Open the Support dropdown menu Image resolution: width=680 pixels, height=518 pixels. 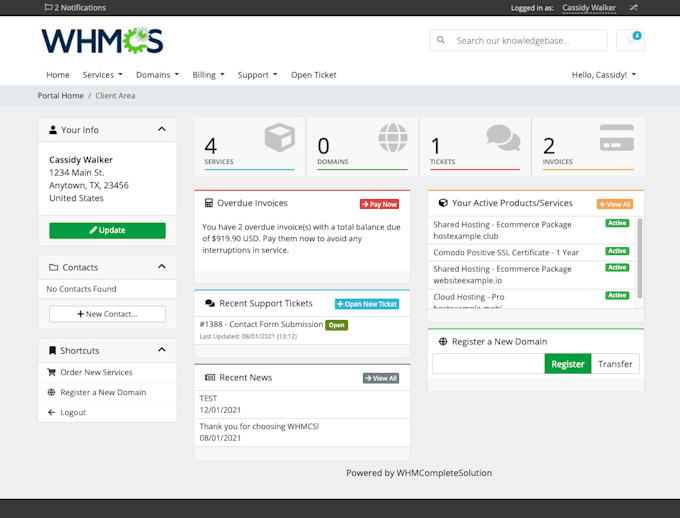[x=257, y=75]
